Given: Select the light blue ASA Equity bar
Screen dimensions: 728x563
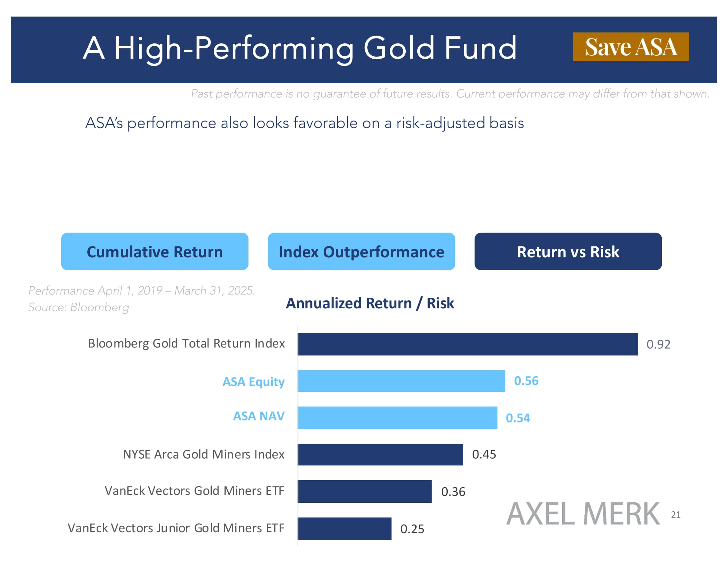Looking at the screenshot, I should [401, 381].
